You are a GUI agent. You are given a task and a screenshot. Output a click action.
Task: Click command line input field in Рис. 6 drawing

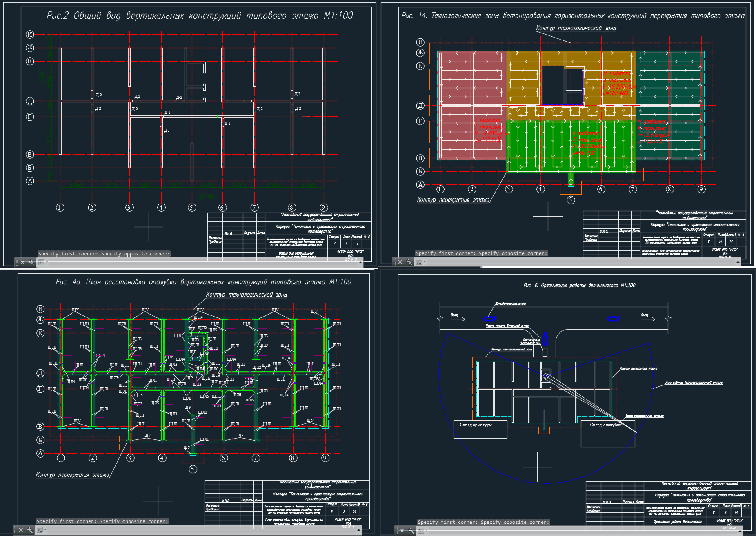[583, 531]
